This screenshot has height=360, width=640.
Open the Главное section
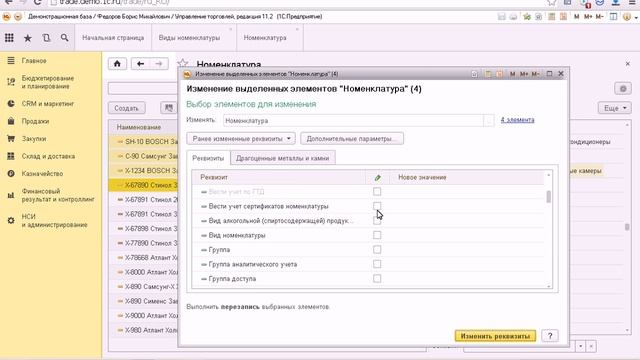34,60
